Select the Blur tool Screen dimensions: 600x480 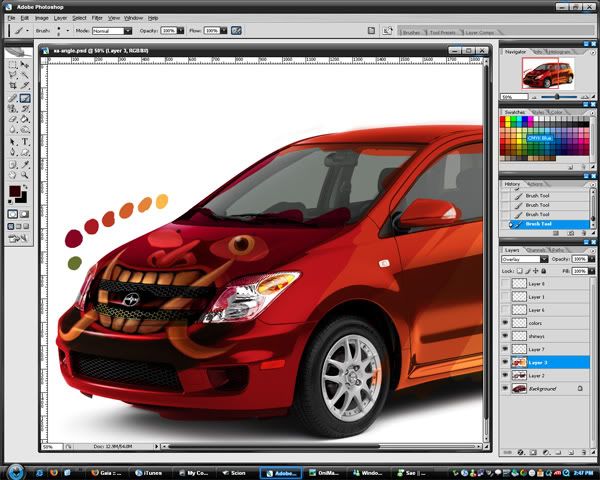click(x=13, y=129)
